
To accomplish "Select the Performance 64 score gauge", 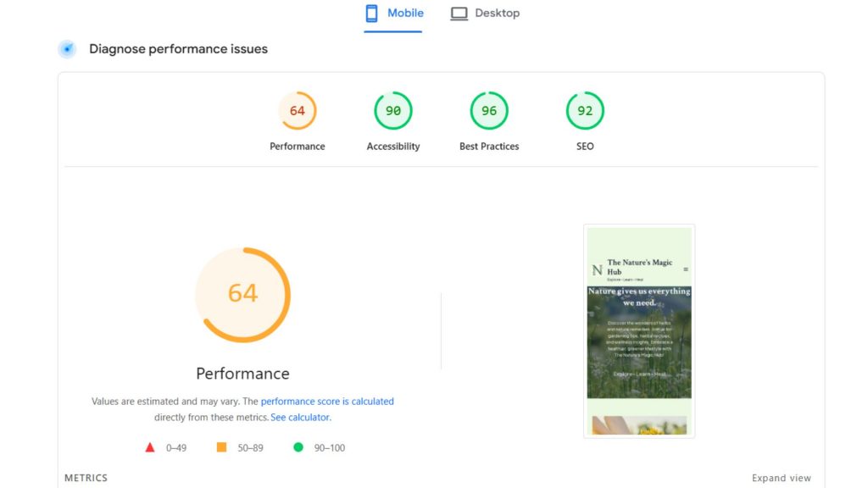I will click(x=298, y=111).
